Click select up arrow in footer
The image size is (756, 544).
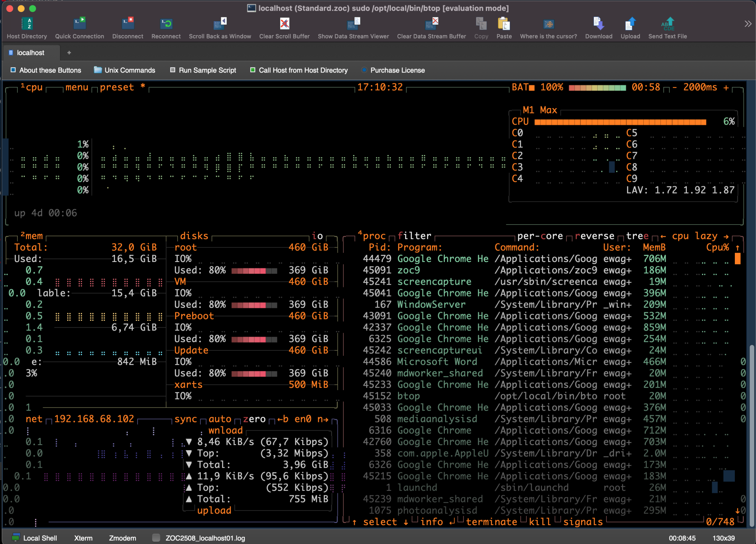tap(354, 522)
